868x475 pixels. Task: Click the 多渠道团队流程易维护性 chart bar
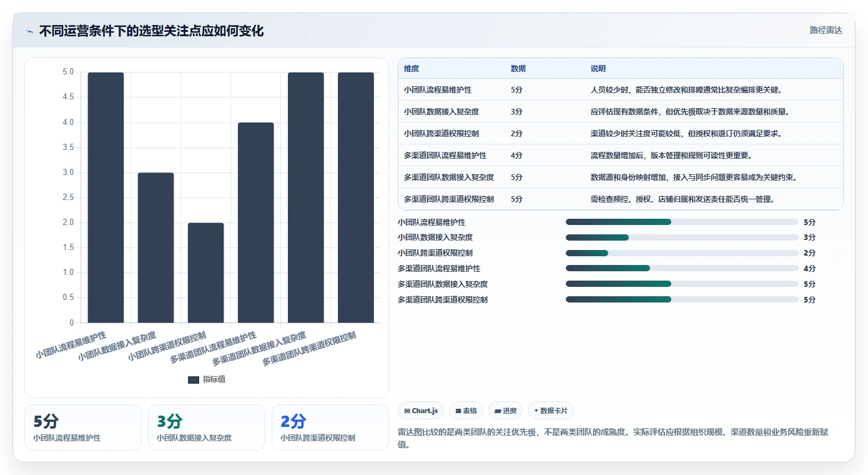pos(255,222)
